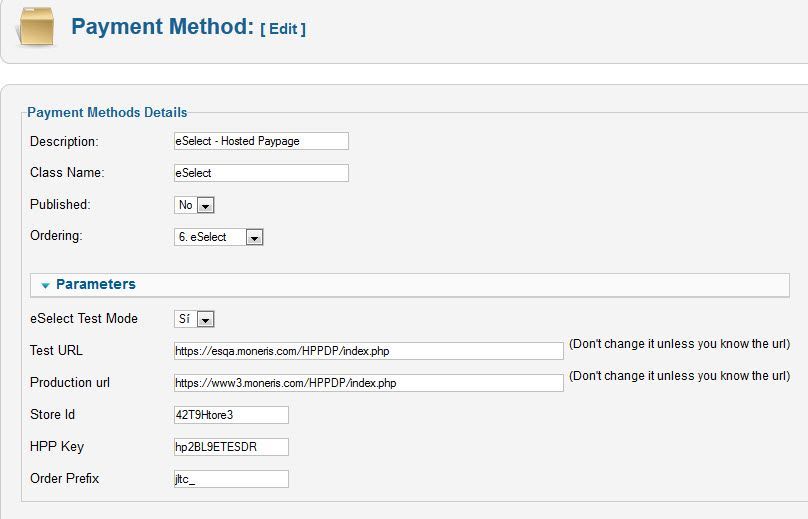Image resolution: width=808 pixels, height=519 pixels.
Task: Open the Published dropdown showing No
Action: pyautogui.click(x=194, y=205)
